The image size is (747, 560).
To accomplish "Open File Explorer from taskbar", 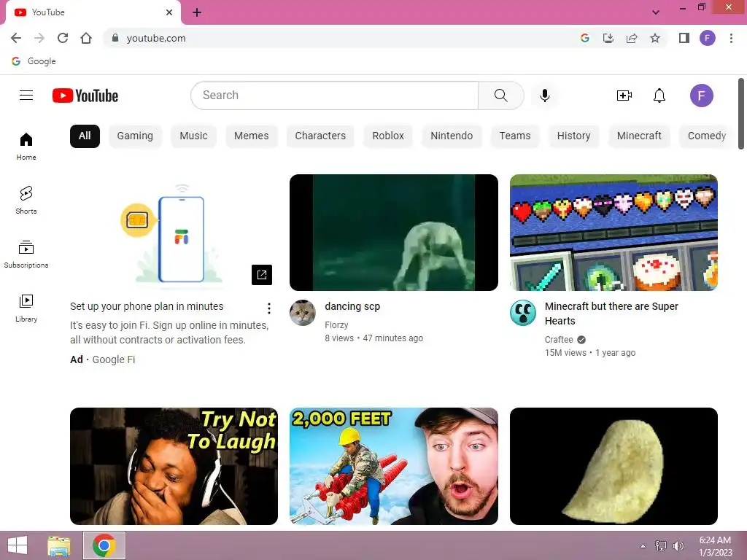I will pos(59,545).
